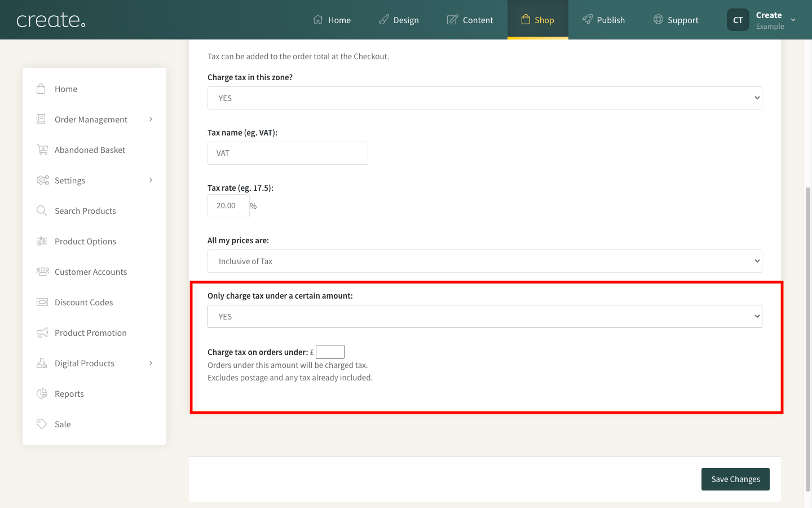Click the Charge tax on orders under field
Screen dimensions: 812x508
pyautogui.click(x=330, y=352)
